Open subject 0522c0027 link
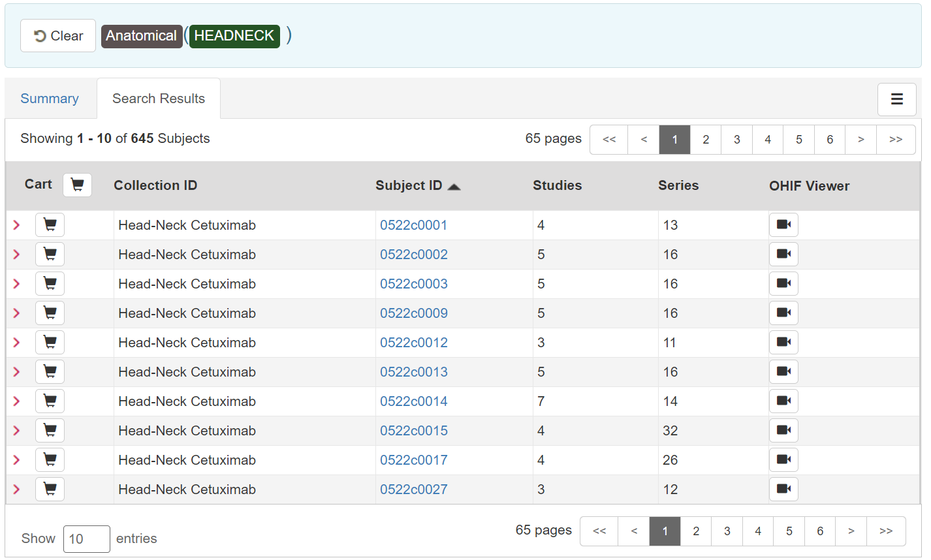Image resolution: width=931 pixels, height=560 pixels. (414, 490)
